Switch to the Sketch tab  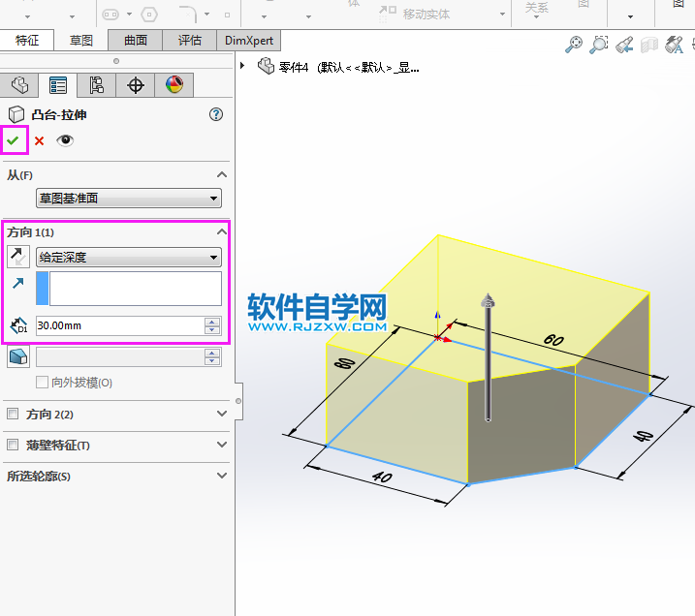81,41
